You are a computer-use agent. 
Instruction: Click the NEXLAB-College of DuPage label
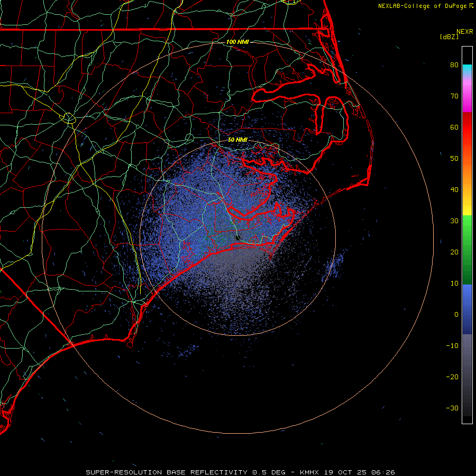coord(423,6)
